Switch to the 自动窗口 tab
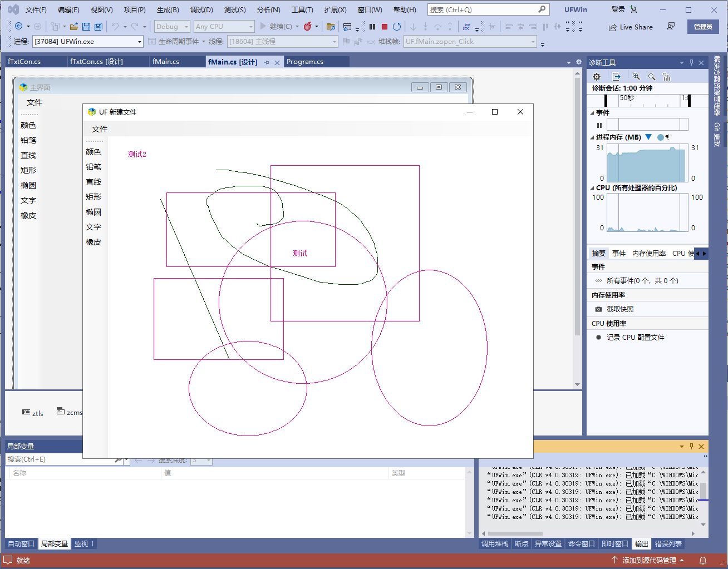Viewport: 728px width, 569px height. [21, 543]
